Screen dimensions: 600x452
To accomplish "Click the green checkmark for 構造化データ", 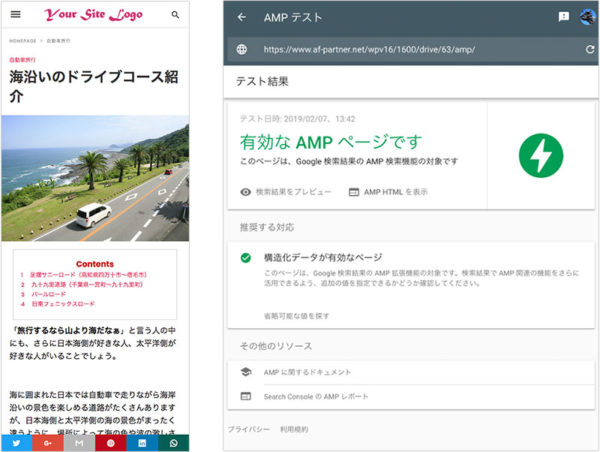I will 246,258.
